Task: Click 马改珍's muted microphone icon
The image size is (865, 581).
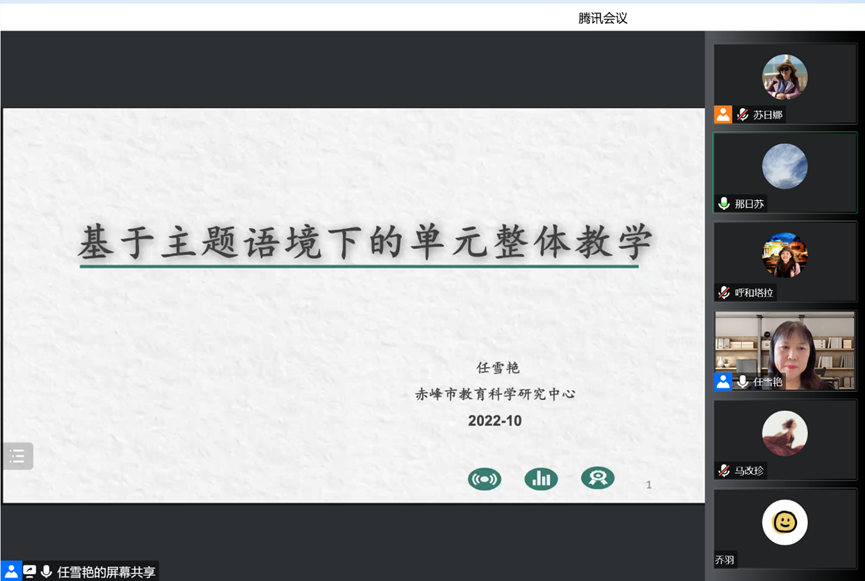Action: 724,470
